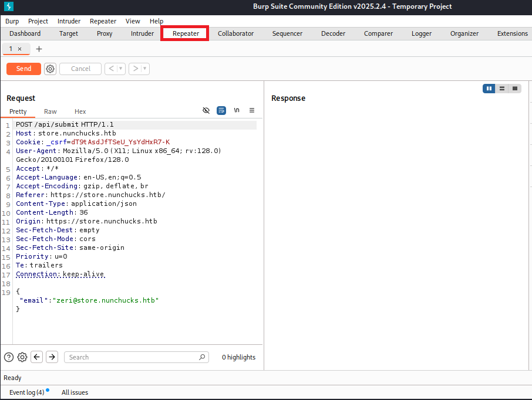Go to next search match arrow
The image size is (532, 400).
(52, 357)
